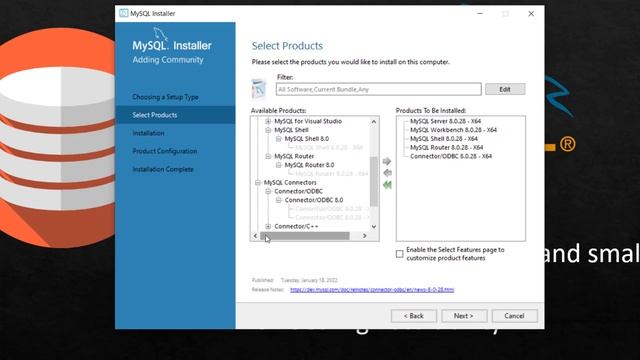
Task: Click the add product right arrow icon
Action: click(387, 161)
